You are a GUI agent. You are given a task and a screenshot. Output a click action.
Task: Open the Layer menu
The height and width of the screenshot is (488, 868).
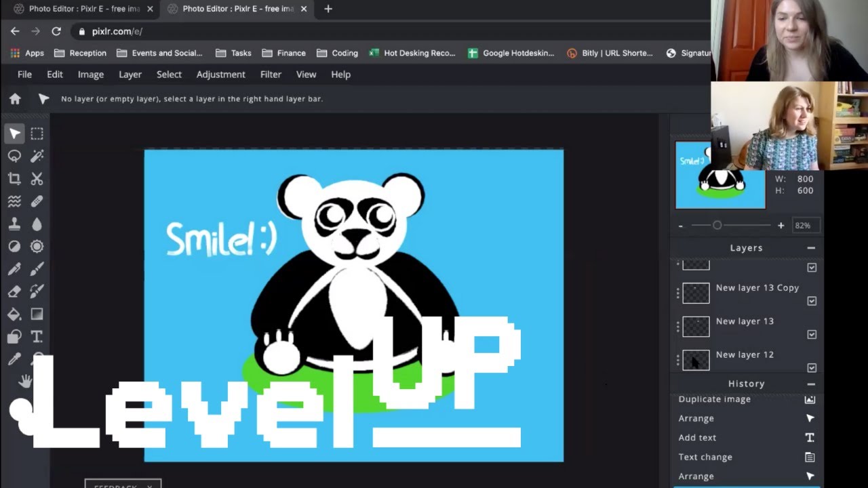pos(130,75)
